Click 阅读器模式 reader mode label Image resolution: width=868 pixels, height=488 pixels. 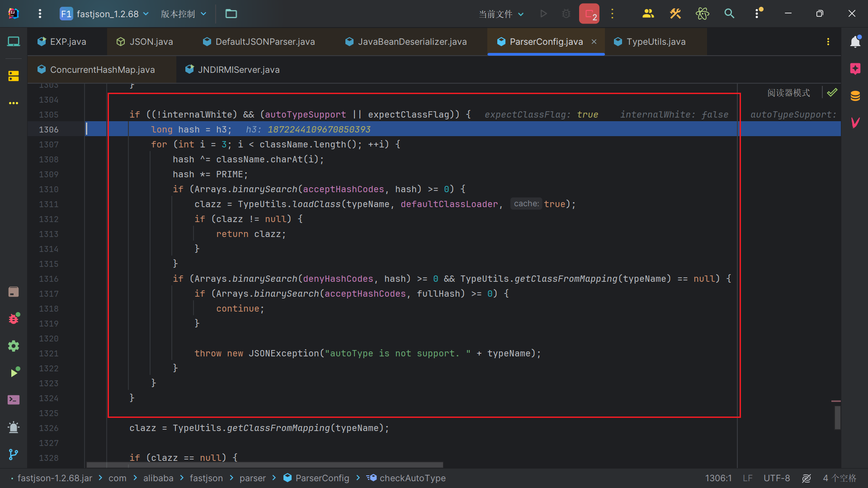click(x=788, y=93)
